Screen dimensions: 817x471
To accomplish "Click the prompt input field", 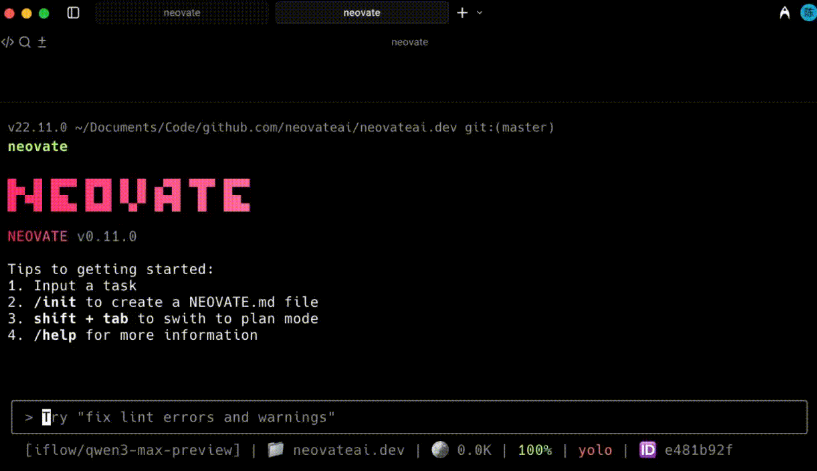I will [x=409, y=417].
